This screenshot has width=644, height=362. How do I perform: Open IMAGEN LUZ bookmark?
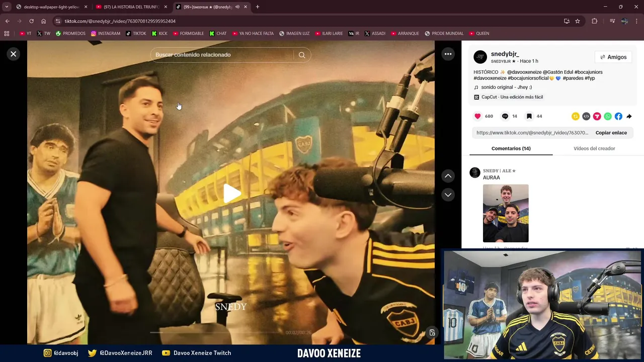click(x=294, y=34)
